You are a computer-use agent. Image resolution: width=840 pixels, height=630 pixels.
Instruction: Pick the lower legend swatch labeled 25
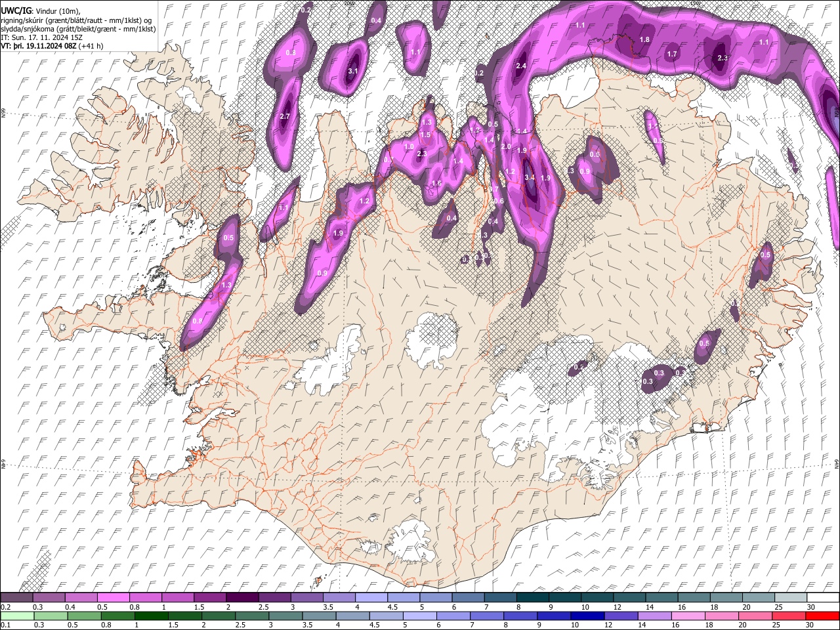tap(789, 616)
